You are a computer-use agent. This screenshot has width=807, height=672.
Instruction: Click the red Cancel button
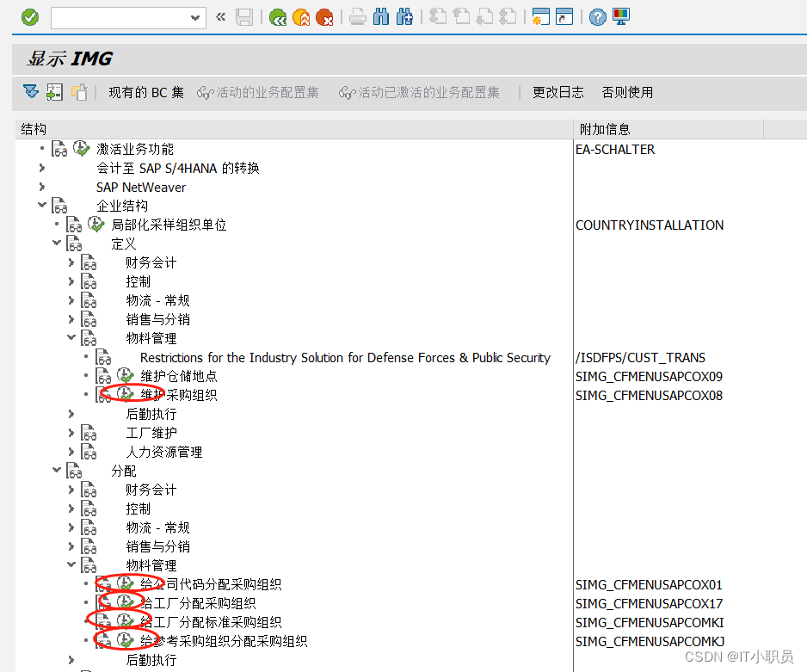[x=324, y=17]
